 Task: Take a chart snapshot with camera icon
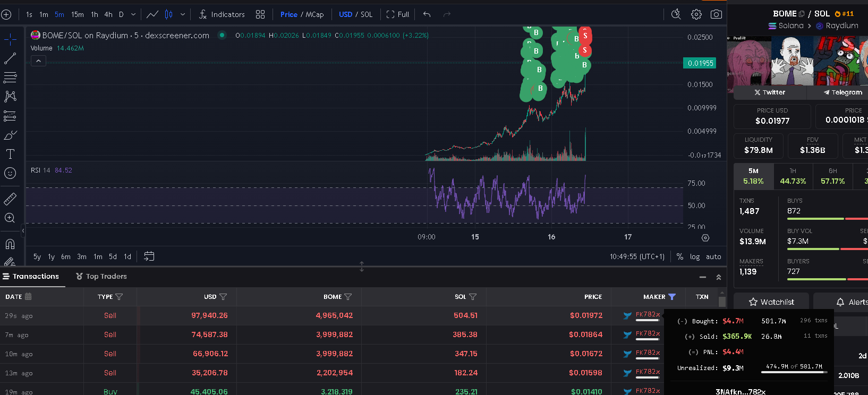[716, 14]
